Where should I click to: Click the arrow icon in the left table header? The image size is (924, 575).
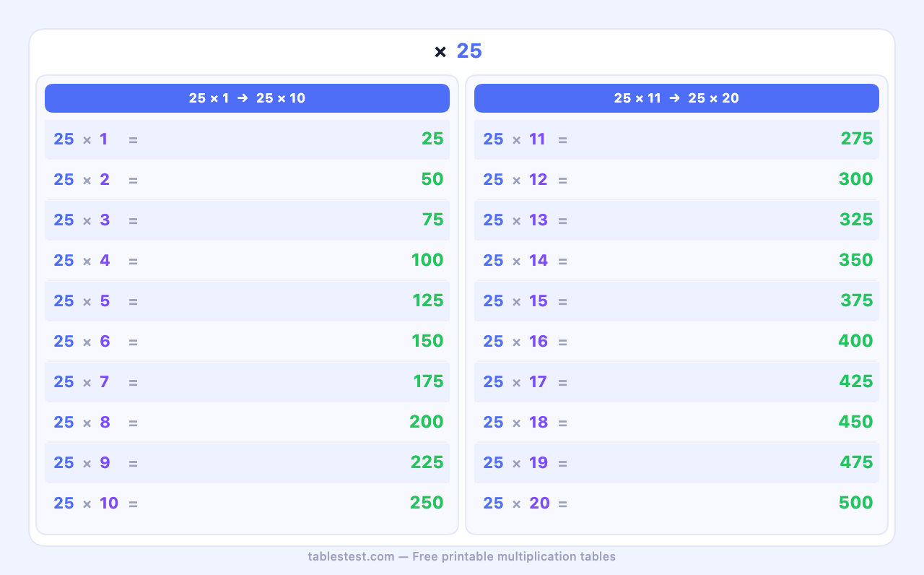[x=243, y=98]
